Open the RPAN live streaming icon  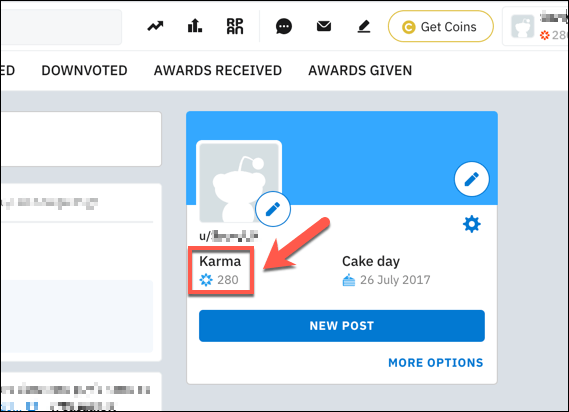[235, 26]
